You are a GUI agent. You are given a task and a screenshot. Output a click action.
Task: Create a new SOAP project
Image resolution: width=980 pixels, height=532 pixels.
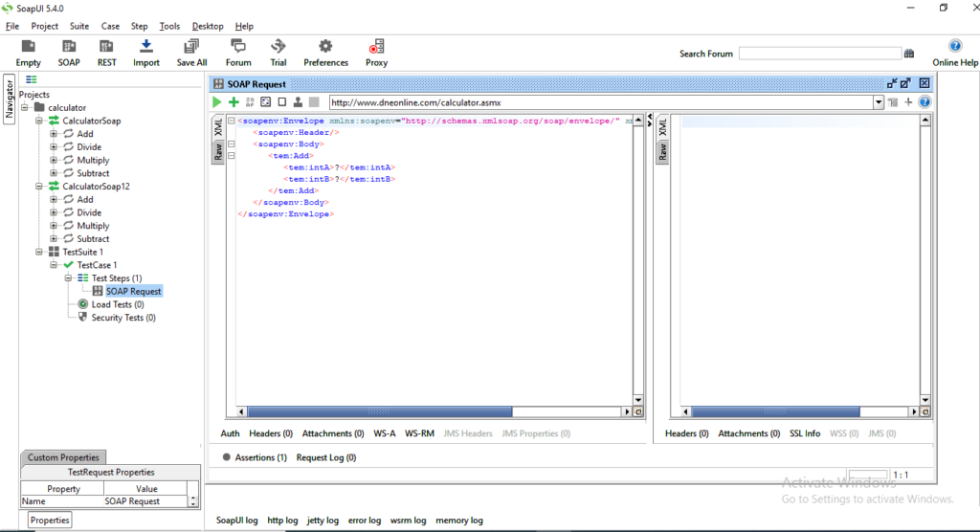coord(69,47)
